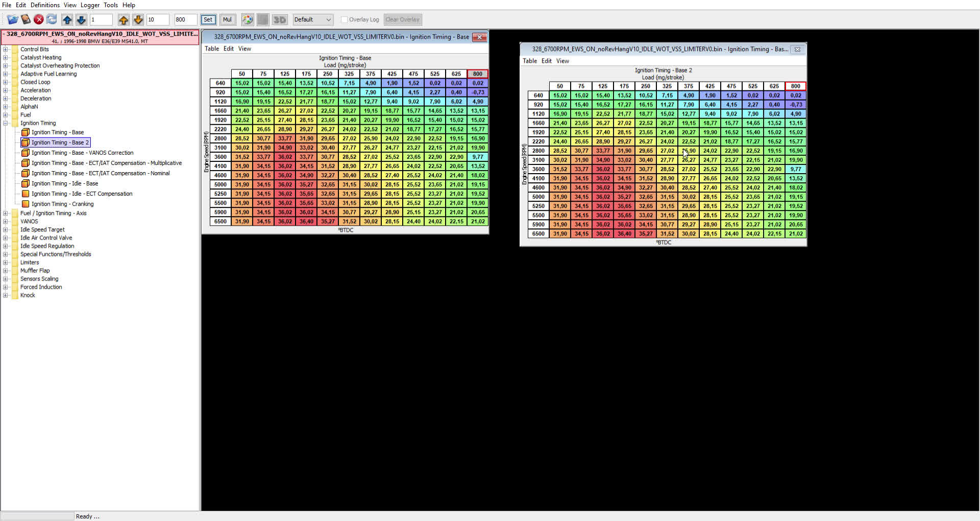
Task: Open the 3D table view icon
Action: pos(279,19)
